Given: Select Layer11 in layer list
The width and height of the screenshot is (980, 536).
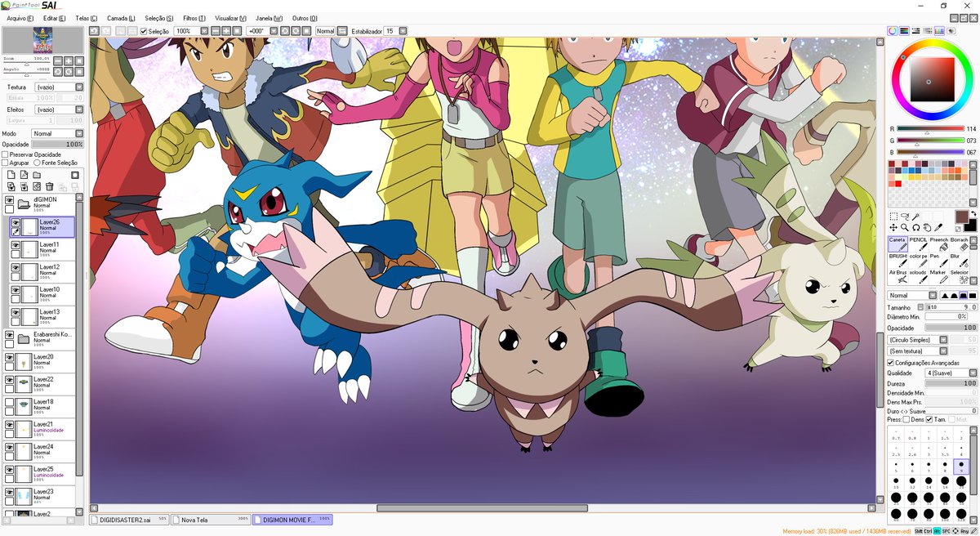Looking at the screenshot, I should pos(42,249).
